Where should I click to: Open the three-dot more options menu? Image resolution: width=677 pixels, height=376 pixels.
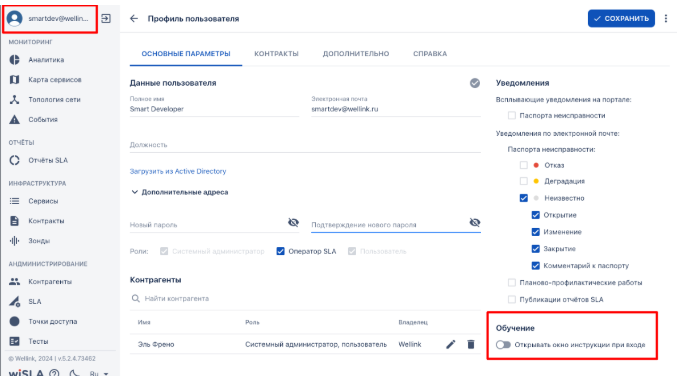click(x=666, y=19)
